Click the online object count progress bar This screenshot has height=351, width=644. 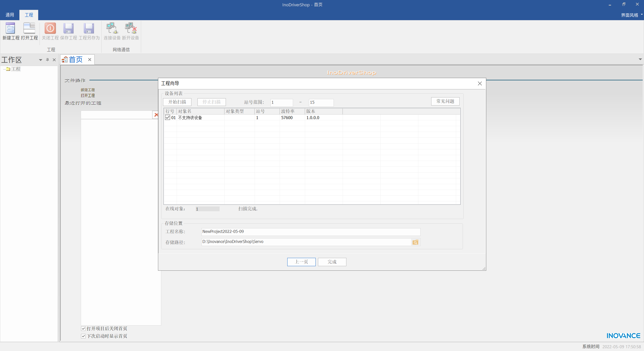(x=208, y=209)
